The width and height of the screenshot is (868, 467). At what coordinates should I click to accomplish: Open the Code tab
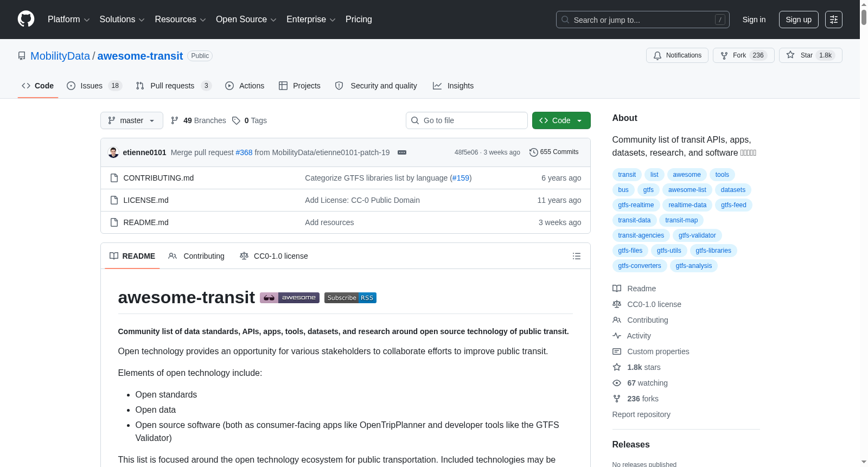point(38,86)
